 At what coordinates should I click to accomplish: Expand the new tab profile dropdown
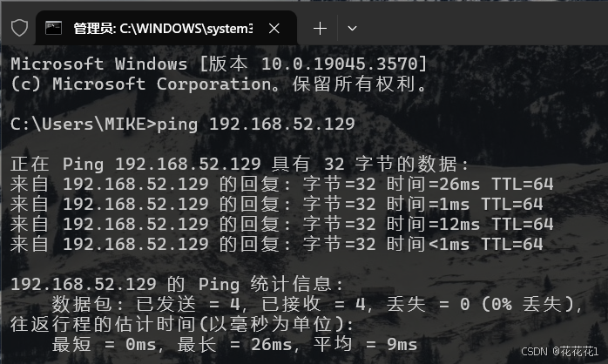point(352,28)
